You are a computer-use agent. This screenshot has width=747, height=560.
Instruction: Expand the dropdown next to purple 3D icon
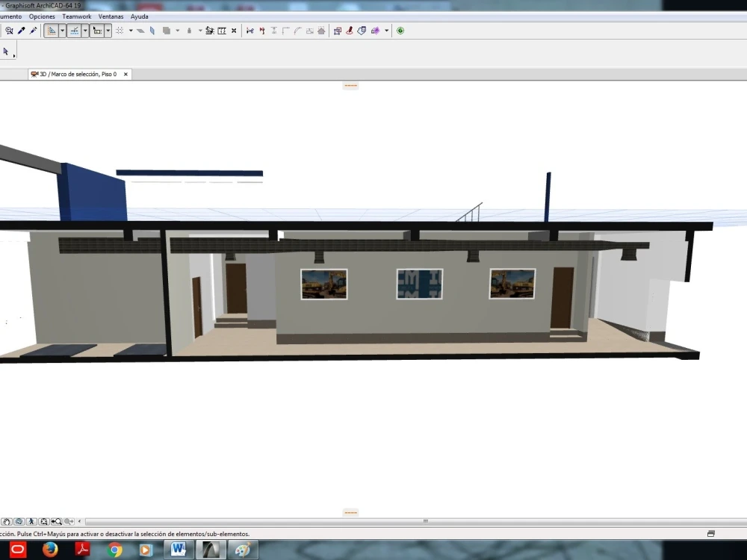386,31
